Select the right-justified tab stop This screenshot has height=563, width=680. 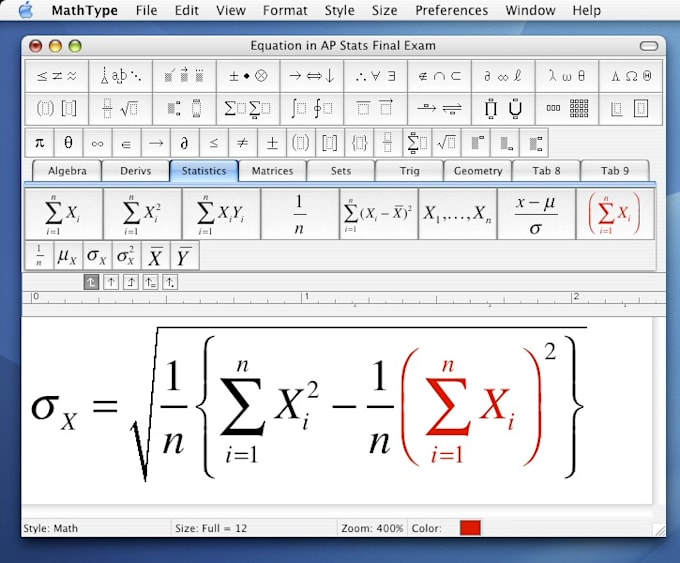pos(131,282)
